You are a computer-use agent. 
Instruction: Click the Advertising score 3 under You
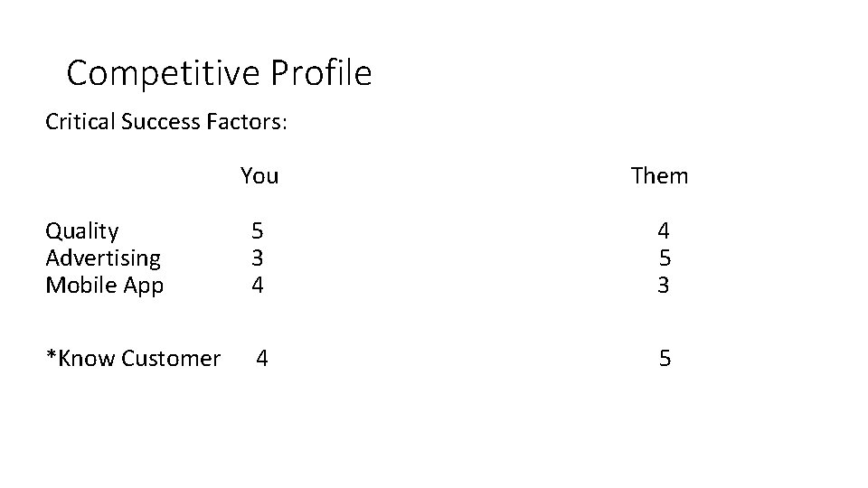tap(258, 258)
